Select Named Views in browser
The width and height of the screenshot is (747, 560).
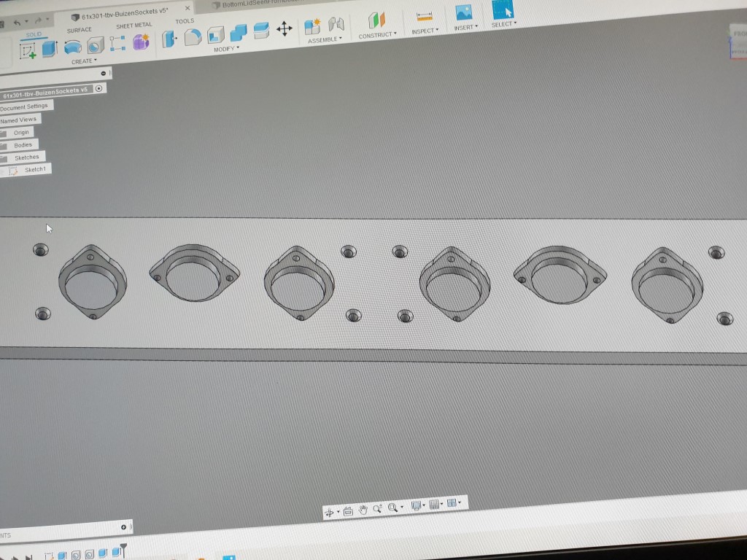point(18,120)
